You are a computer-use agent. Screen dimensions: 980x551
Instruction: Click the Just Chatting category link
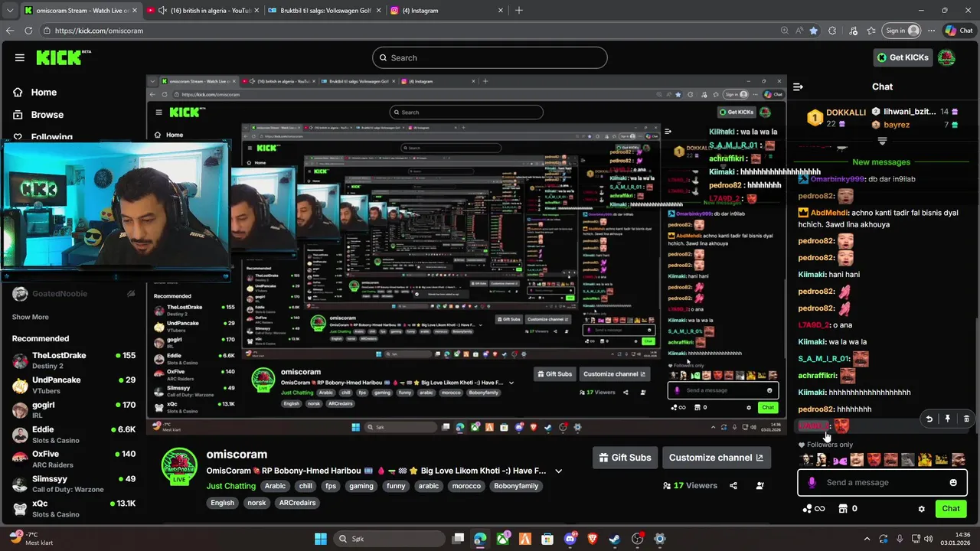230,486
